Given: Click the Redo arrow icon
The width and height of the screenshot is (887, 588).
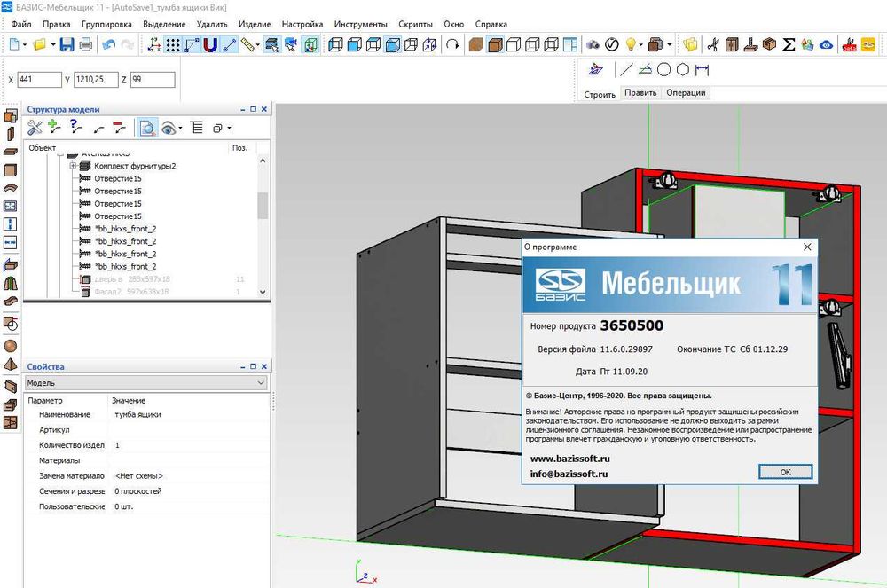Looking at the screenshot, I should pyautogui.click(x=128, y=44).
